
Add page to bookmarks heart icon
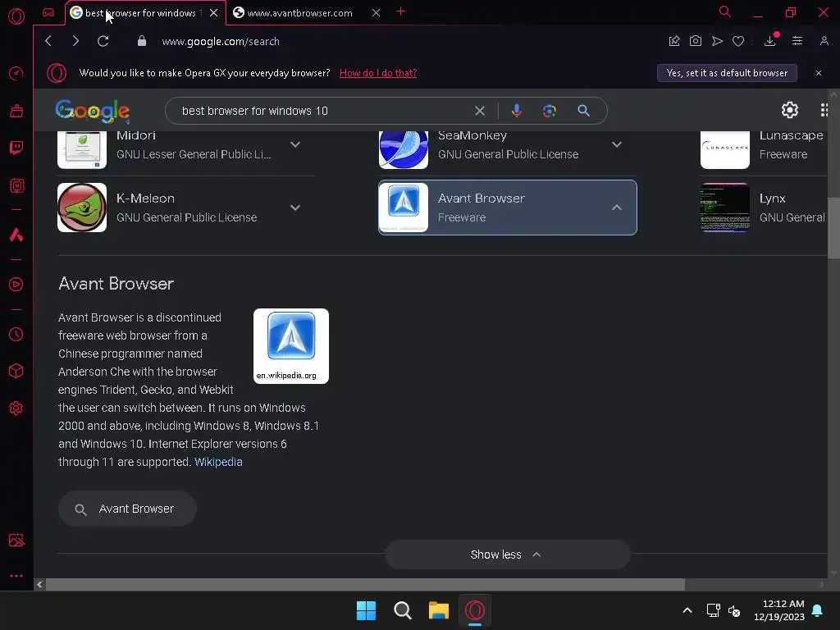[738, 41]
